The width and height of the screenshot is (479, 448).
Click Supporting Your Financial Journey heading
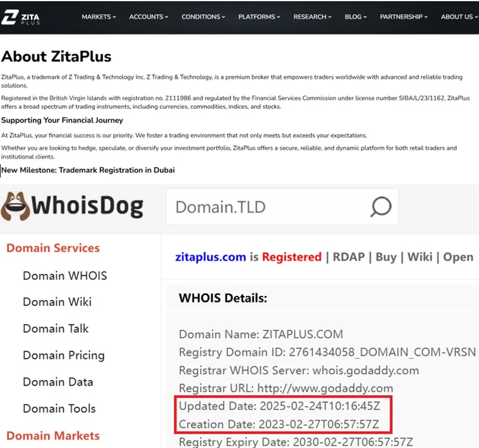click(62, 120)
